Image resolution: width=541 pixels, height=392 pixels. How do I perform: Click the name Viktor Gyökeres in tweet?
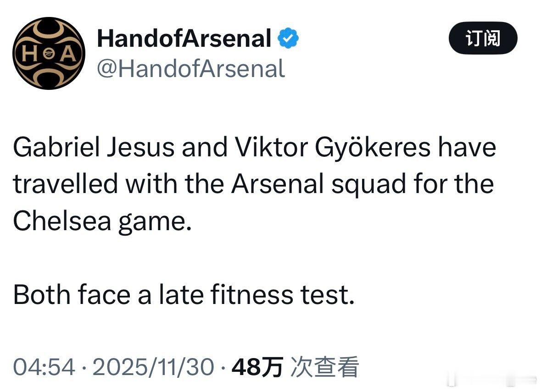coord(333,148)
